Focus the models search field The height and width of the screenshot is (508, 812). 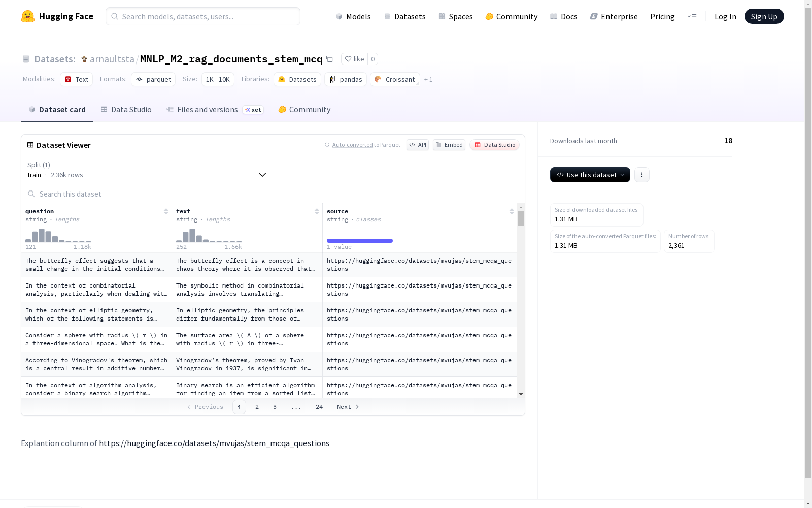click(x=203, y=16)
